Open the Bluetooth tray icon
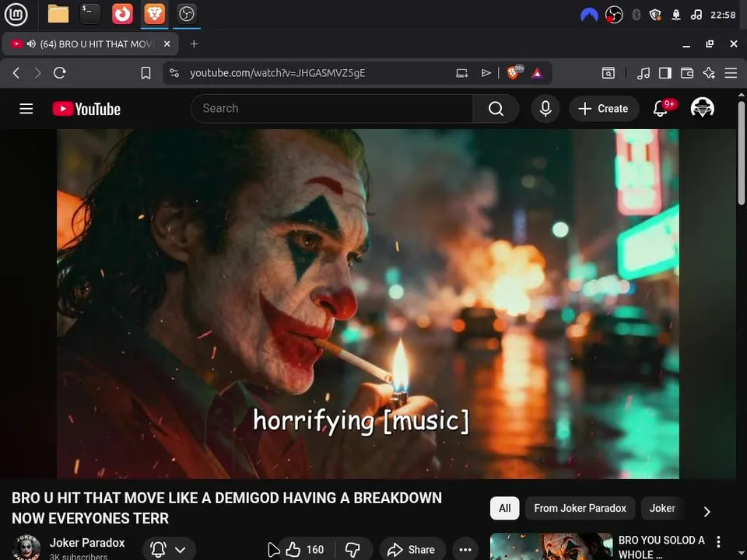Screen dimensions: 747x560 coord(636,15)
